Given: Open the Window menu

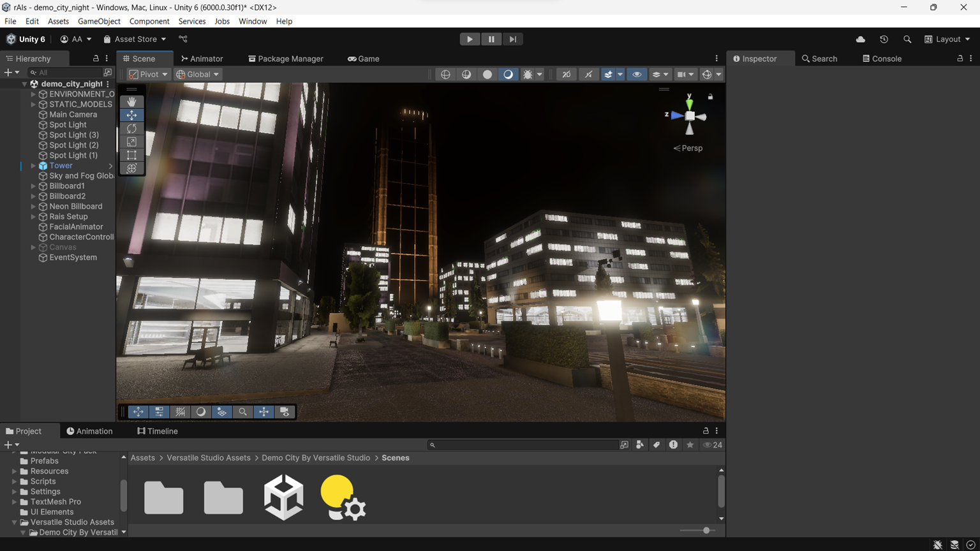Looking at the screenshot, I should pos(253,21).
